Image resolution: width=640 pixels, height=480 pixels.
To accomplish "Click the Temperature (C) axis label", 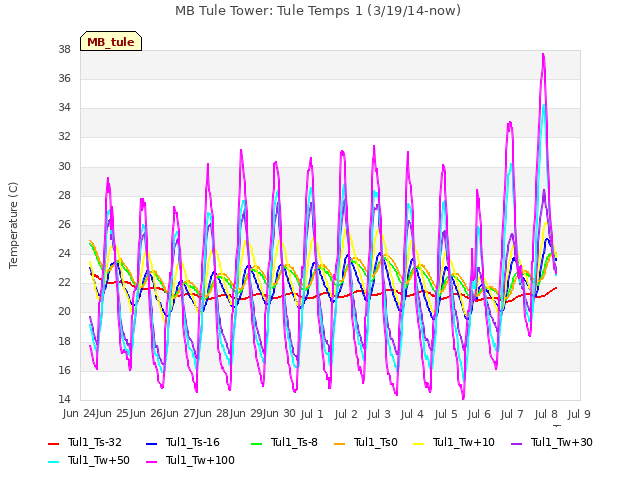I will (13, 225).
